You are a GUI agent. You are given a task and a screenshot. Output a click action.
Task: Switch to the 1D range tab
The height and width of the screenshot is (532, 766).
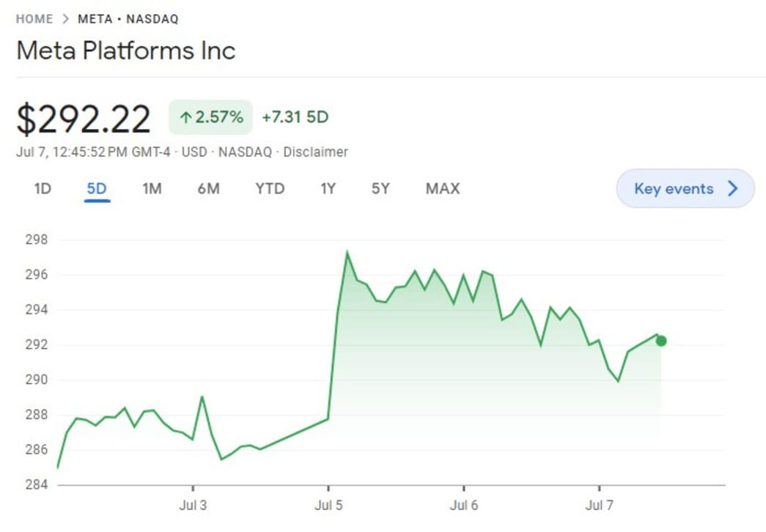(43, 189)
